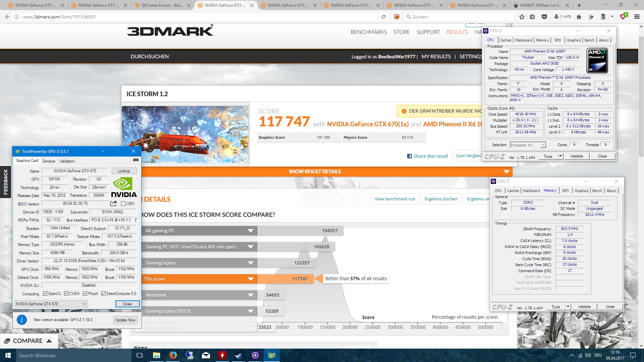Image resolution: width=644 pixels, height=362 pixels.
Task: Click Ergebnis löschen button
Action: tap(441, 199)
